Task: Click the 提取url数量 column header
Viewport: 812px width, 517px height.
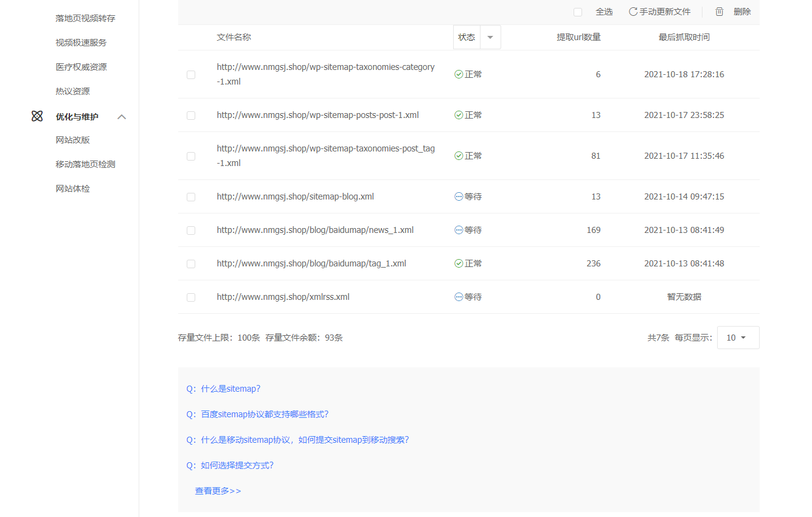Action: pyautogui.click(x=578, y=37)
